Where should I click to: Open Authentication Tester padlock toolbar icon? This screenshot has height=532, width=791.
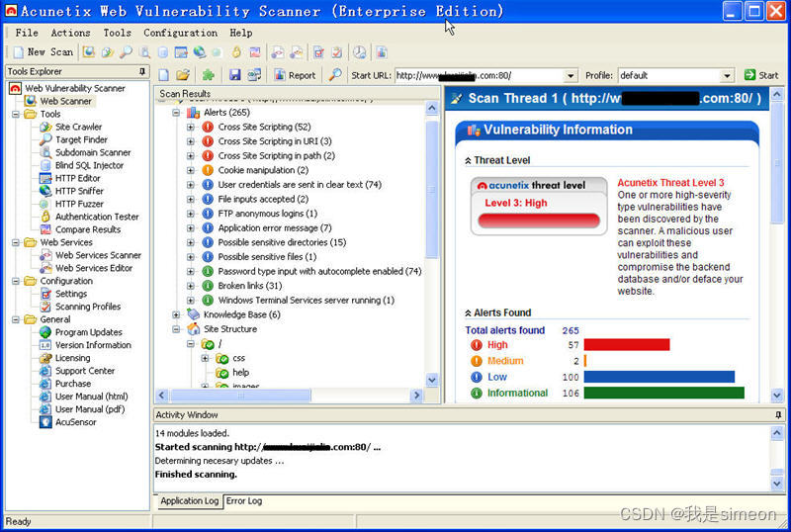(x=236, y=52)
